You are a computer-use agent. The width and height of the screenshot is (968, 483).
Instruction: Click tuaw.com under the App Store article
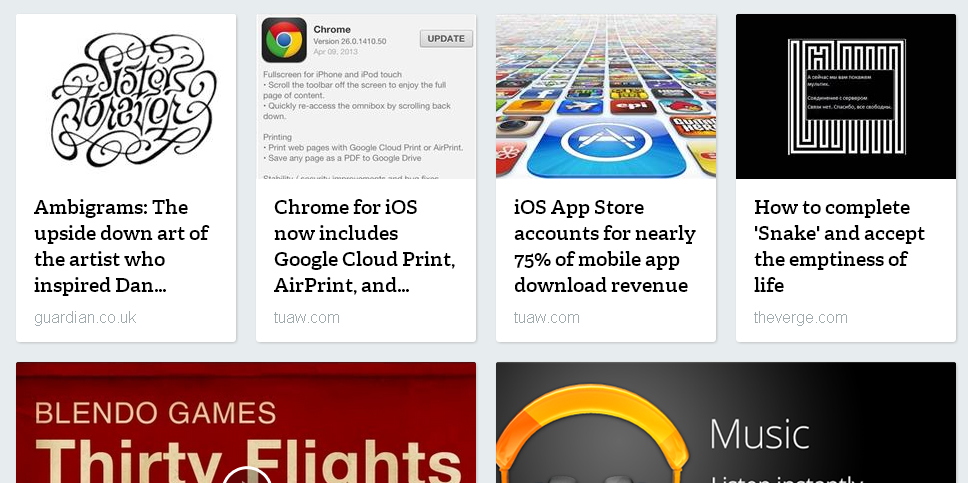(x=546, y=317)
